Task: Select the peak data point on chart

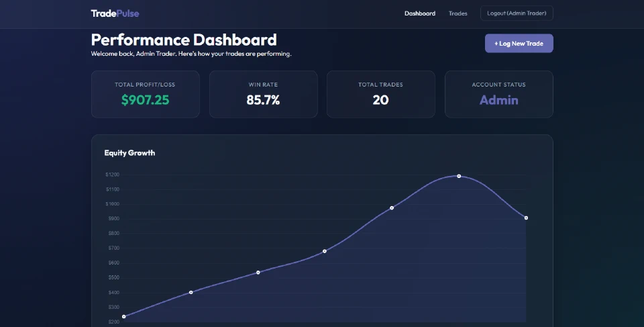Action: click(x=459, y=176)
